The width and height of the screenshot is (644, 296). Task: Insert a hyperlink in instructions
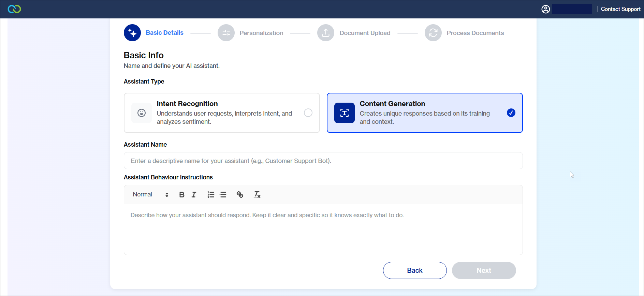coord(240,195)
